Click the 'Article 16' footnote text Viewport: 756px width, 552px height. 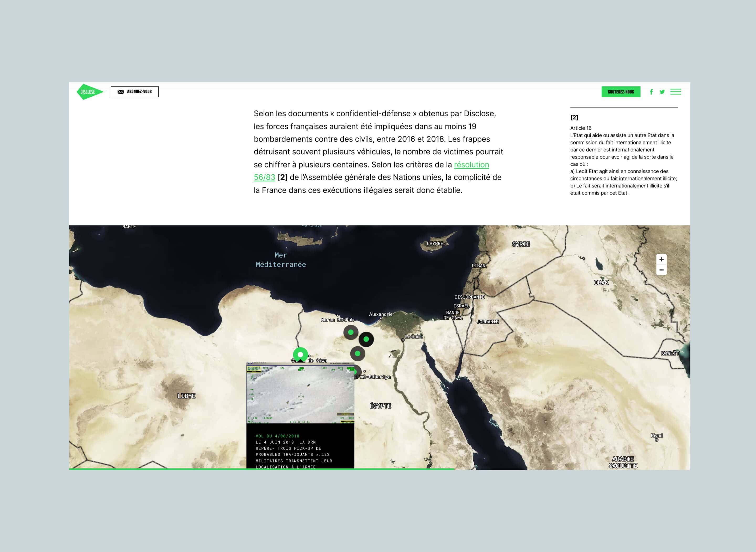tap(581, 128)
